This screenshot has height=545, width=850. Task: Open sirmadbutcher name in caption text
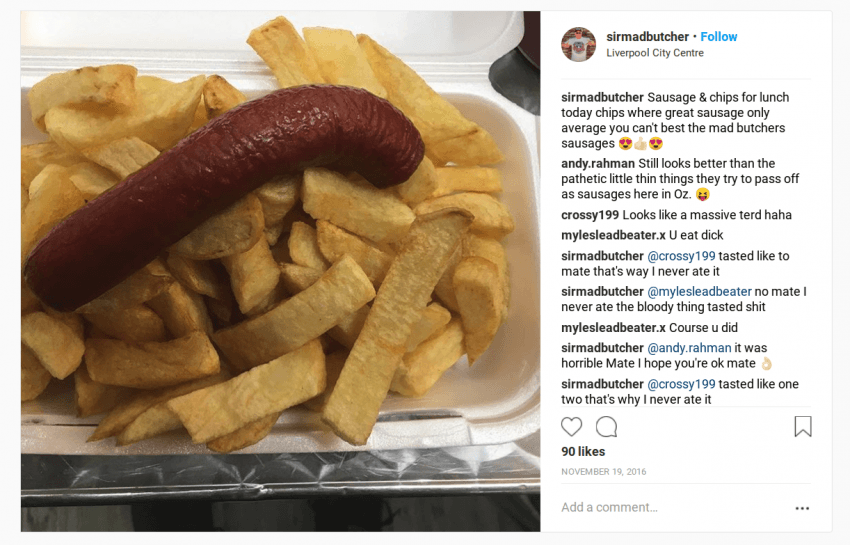tap(602, 97)
